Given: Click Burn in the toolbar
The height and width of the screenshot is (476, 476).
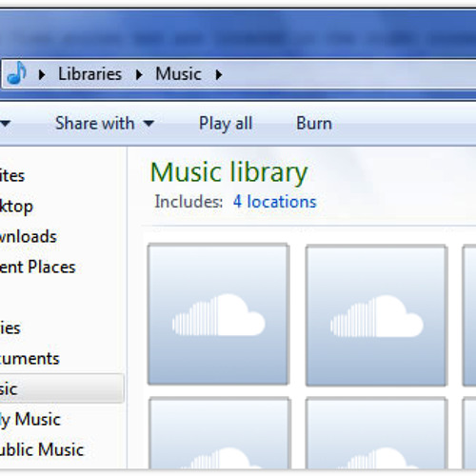Looking at the screenshot, I should (x=314, y=123).
